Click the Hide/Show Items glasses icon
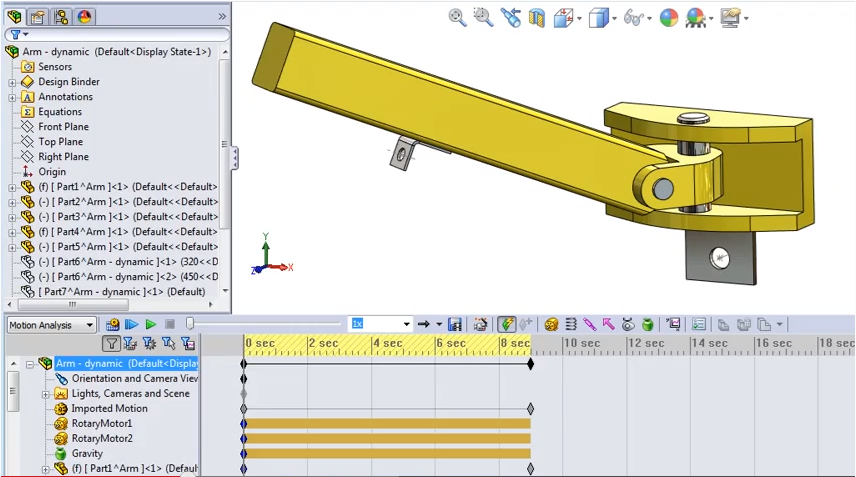This screenshot has width=856, height=477. (633, 18)
